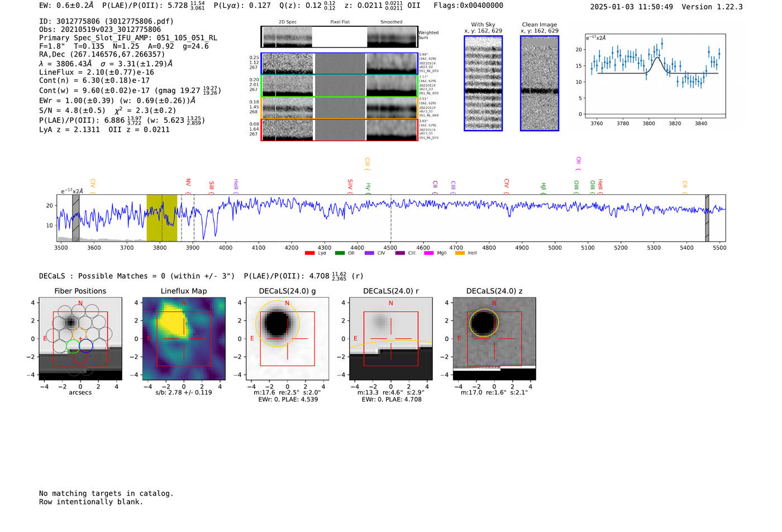Click the Fiber Positions image

80,339
